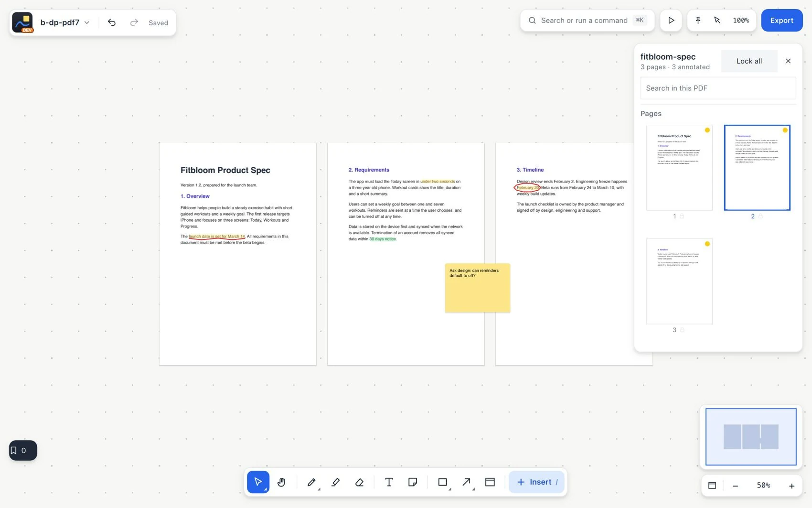Viewport: 812px width, 508px height.
Task: Toggle the lock on page 1 thumbnail
Action: (682, 216)
